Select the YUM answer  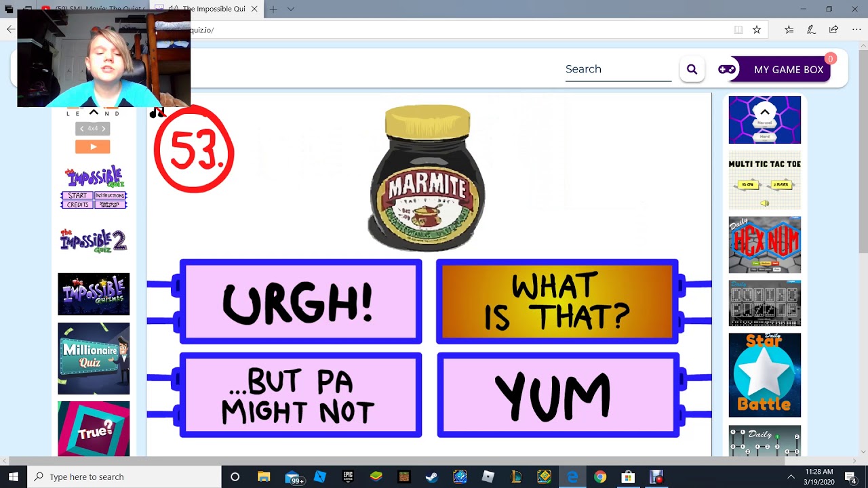[x=557, y=395]
